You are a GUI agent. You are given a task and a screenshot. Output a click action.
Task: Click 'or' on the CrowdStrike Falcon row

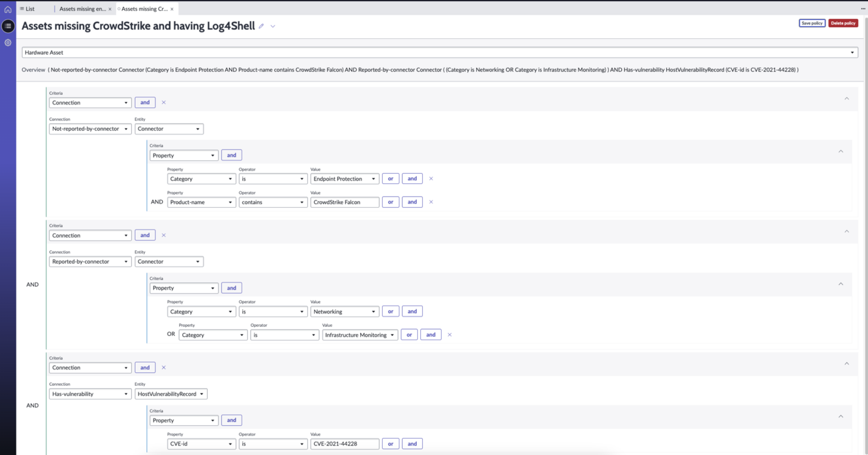coord(391,202)
